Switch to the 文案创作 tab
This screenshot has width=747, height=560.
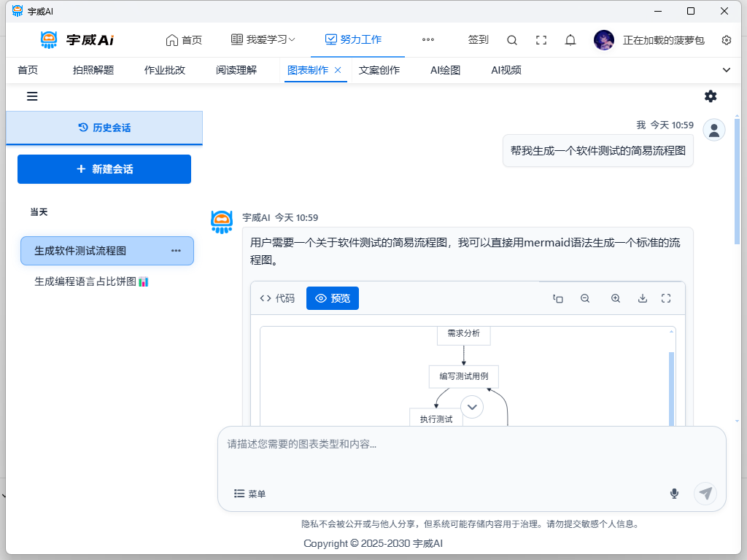point(379,70)
